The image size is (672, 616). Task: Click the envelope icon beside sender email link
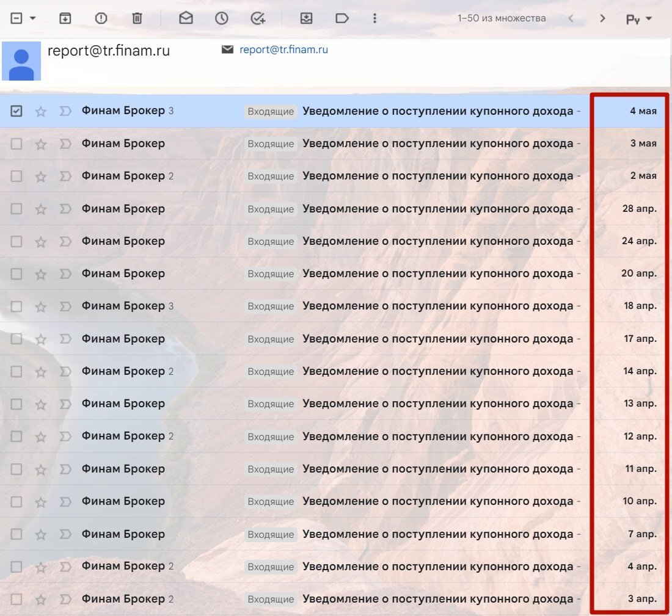tap(228, 49)
